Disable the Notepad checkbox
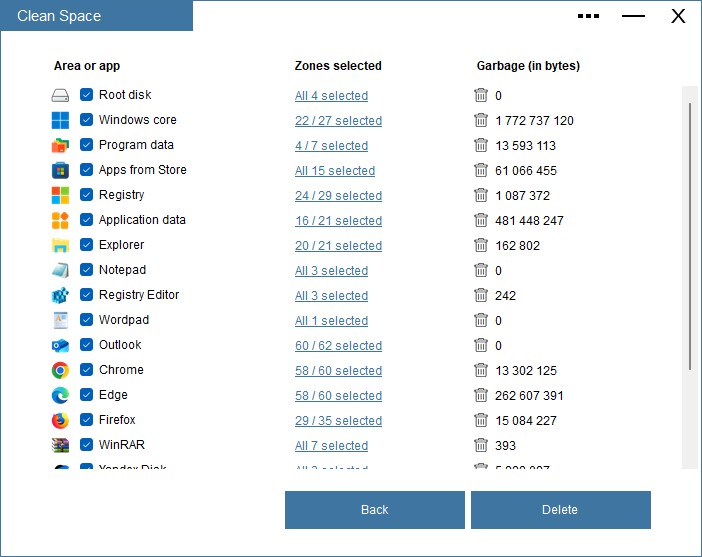 [87, 270]
